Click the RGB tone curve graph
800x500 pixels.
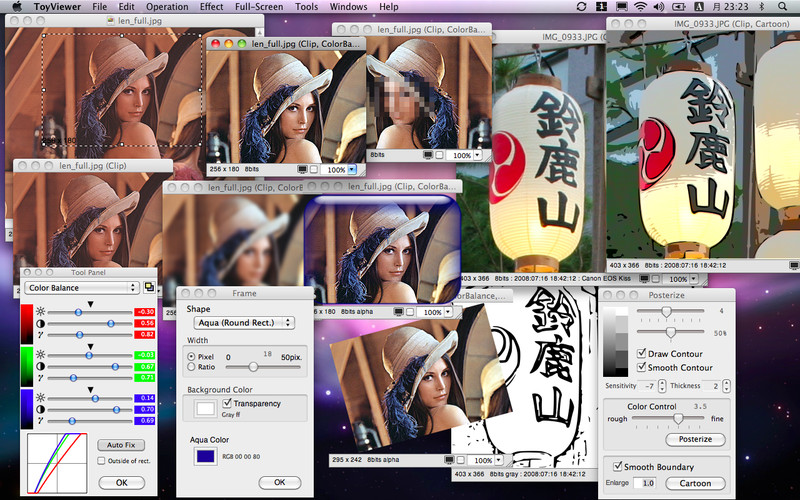click(x=57, y=463)
